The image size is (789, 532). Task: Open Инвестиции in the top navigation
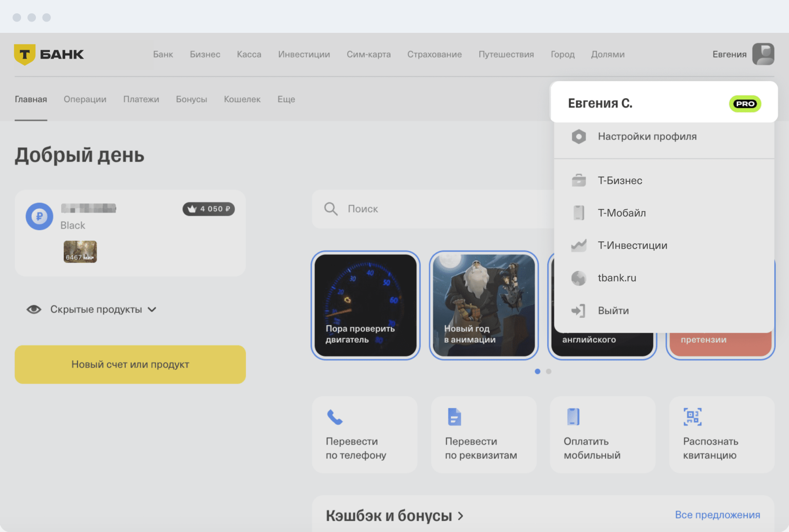(304, 54)
